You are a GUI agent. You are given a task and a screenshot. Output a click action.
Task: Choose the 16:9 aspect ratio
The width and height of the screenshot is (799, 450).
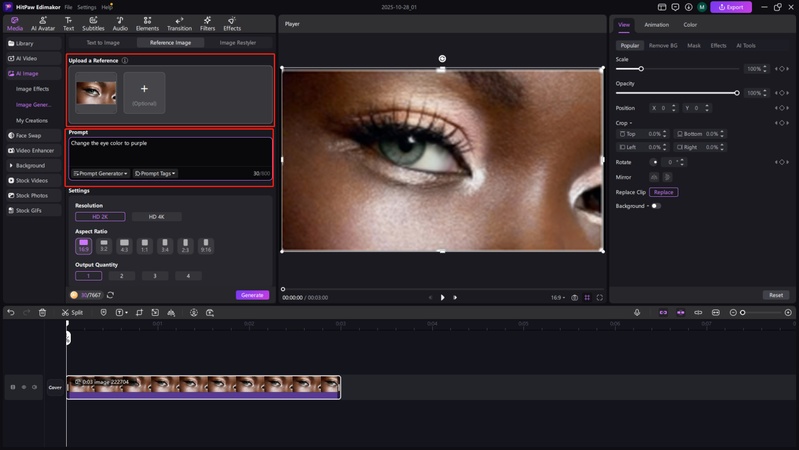(x=84, y=246)
